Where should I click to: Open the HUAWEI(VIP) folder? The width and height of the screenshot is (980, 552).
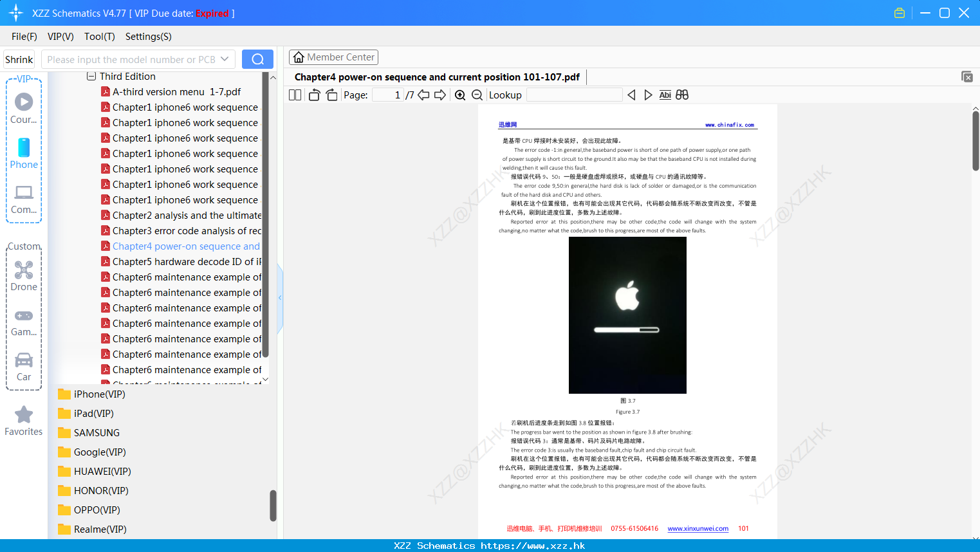(x=95, y=472)
